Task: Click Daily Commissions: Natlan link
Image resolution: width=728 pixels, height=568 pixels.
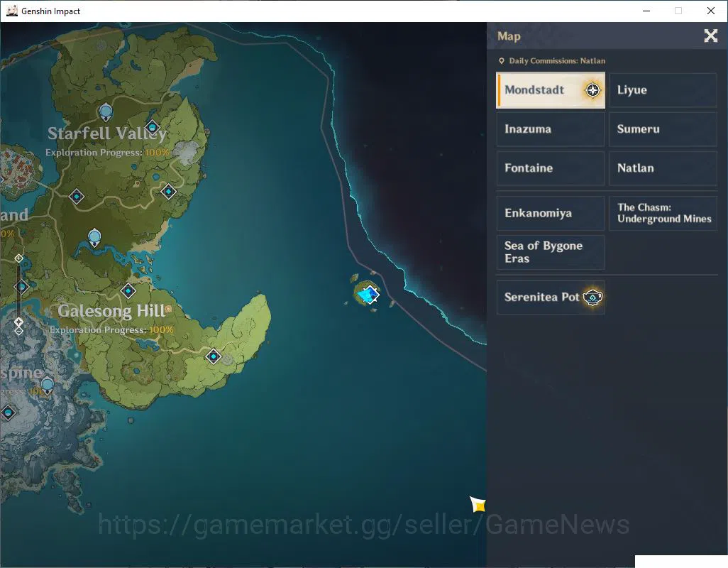Action: [552, 61]
